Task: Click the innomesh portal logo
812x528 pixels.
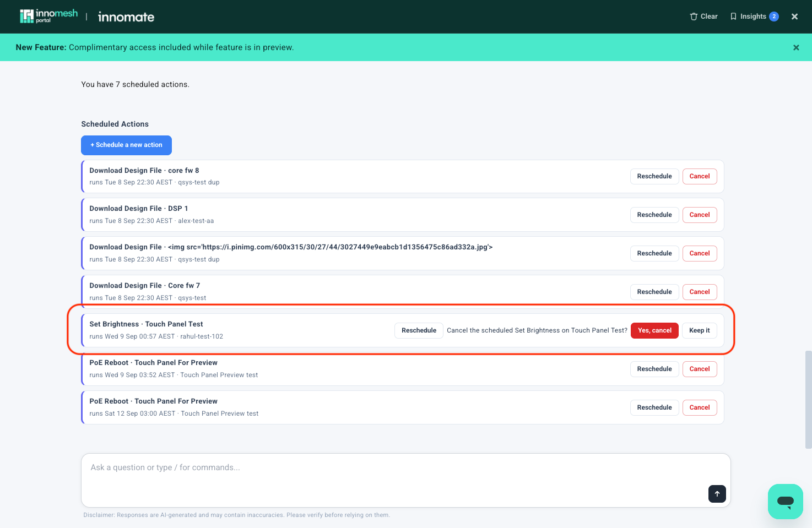Action: click(x=48, y=17)
